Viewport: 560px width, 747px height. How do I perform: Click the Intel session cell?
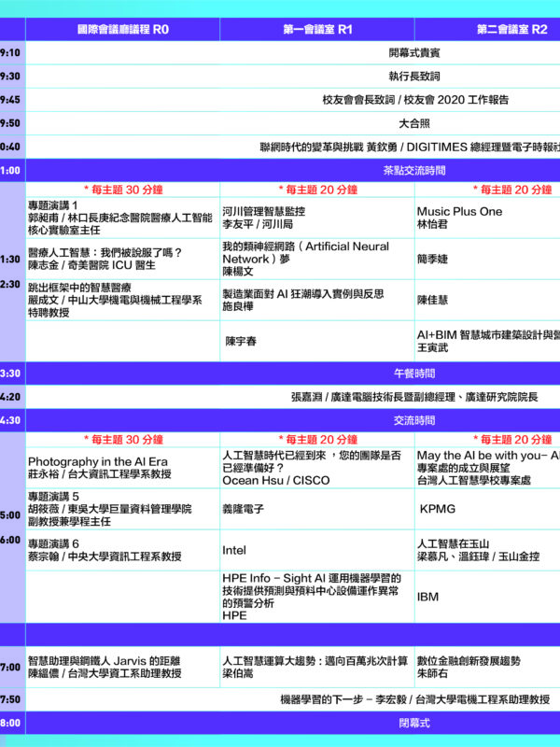point(234,551)
